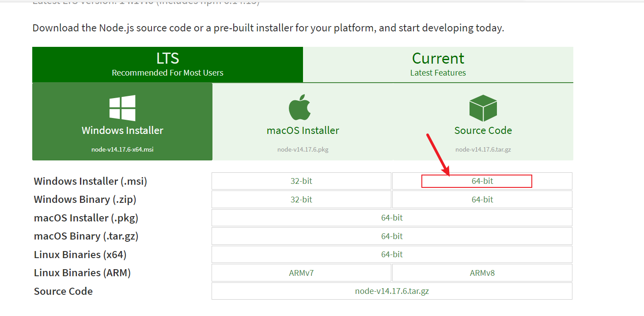Screen dimensions: 644x316
Task: Download Linux Binaries ARMv7
Action: point(301,273)
